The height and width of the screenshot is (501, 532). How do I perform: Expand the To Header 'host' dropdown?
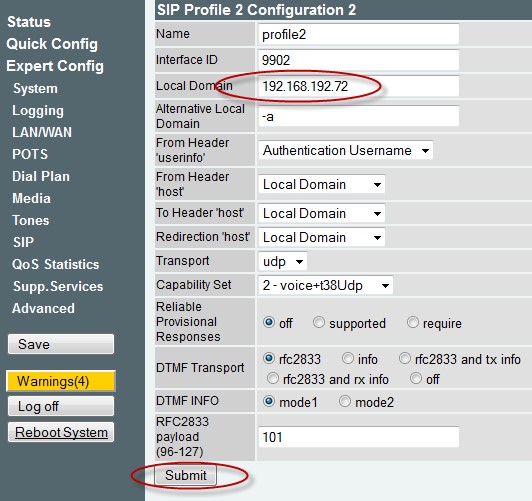321,213
